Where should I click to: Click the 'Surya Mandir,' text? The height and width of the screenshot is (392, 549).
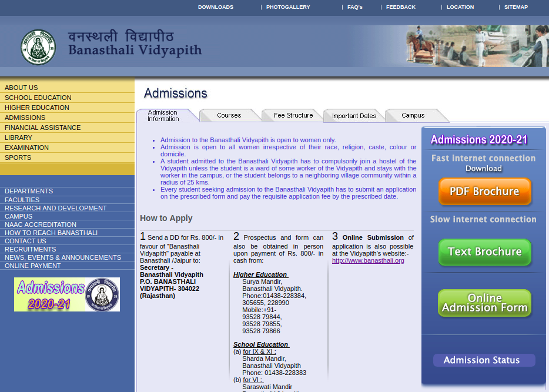point(262,282)
